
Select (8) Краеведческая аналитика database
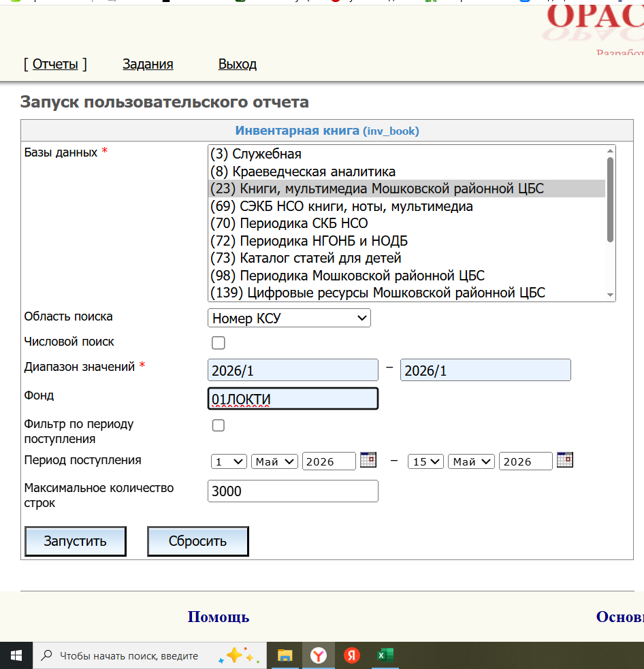(x=407, y=172)
